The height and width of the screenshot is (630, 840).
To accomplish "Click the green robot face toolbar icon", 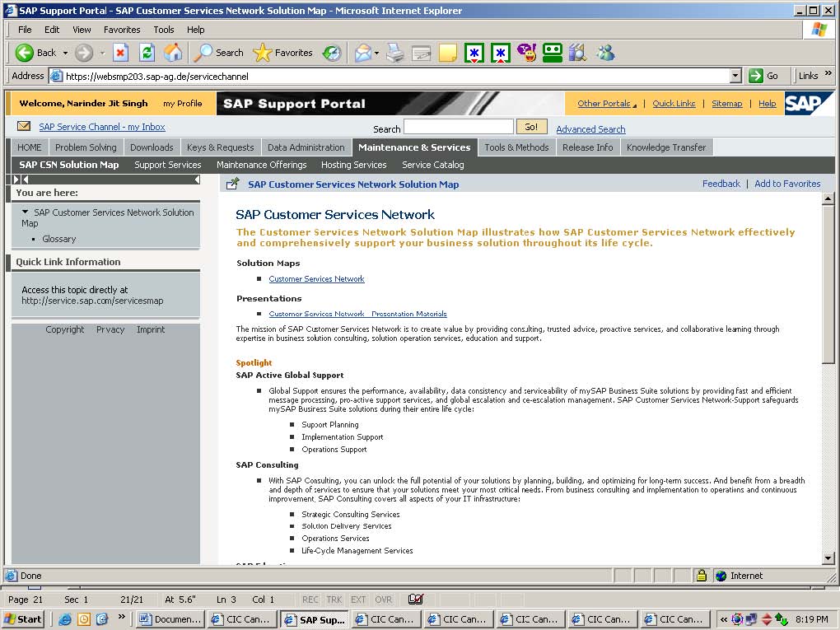I will 553,53.
